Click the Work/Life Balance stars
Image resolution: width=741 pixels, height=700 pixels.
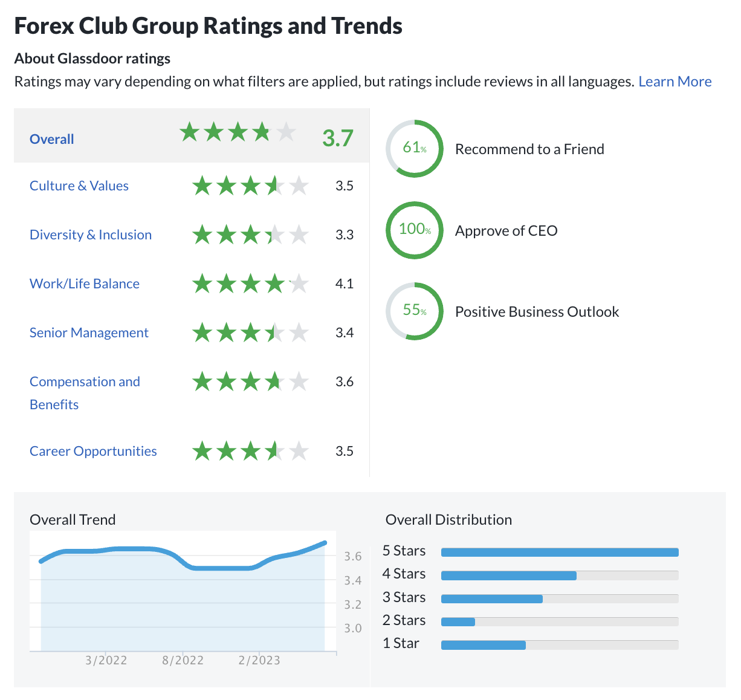pyautogui.click(x=250, y=284)
